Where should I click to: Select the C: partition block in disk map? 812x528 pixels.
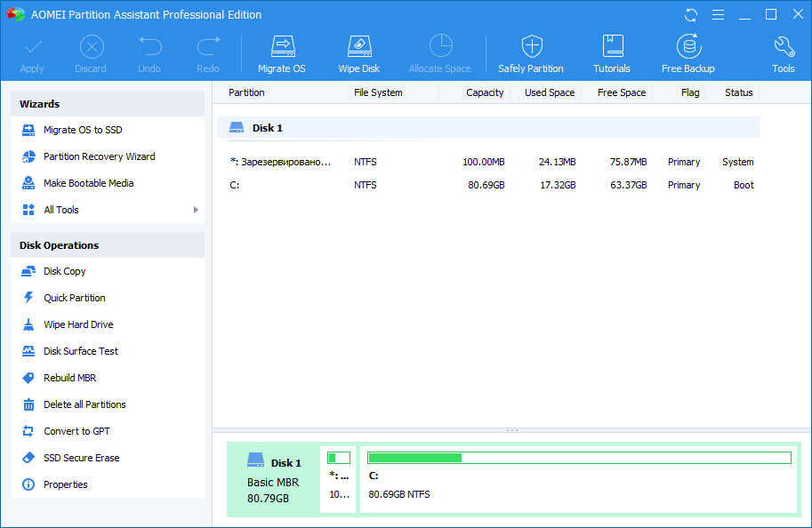point(578,480)
